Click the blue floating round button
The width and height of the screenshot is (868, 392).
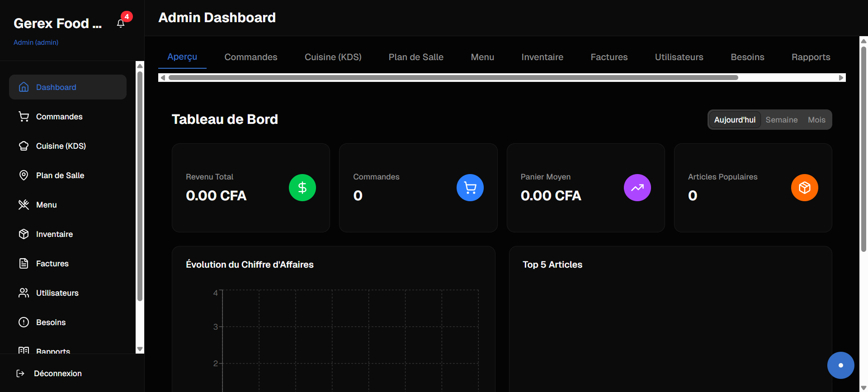840,365
